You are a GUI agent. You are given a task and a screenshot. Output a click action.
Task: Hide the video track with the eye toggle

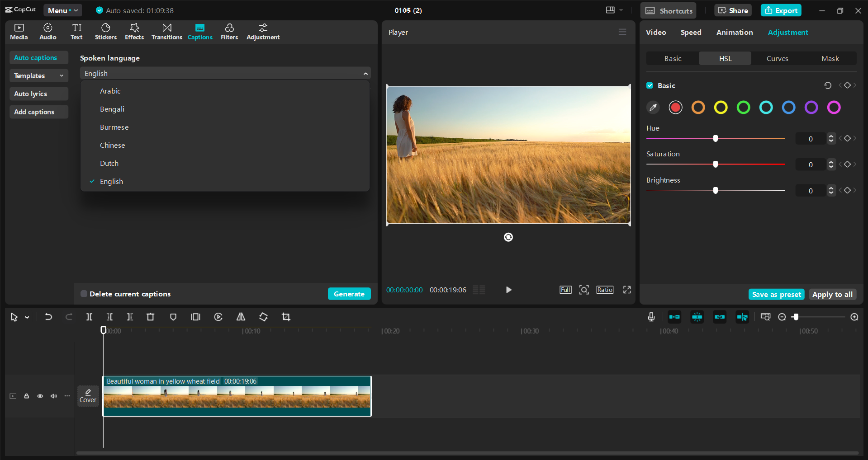click(x=40, y=396)
